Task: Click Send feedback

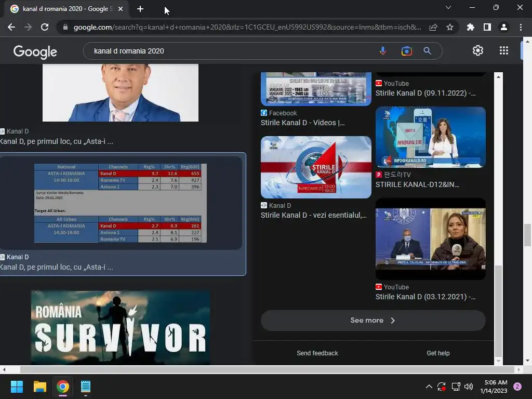Action: (x=317, y=353)
